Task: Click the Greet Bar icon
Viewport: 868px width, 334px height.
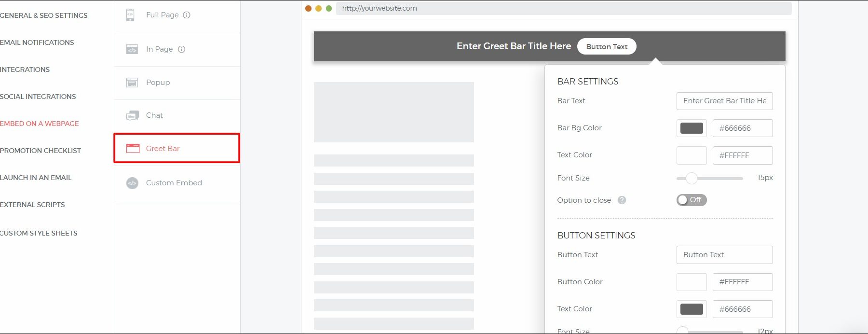Action: 133,149
